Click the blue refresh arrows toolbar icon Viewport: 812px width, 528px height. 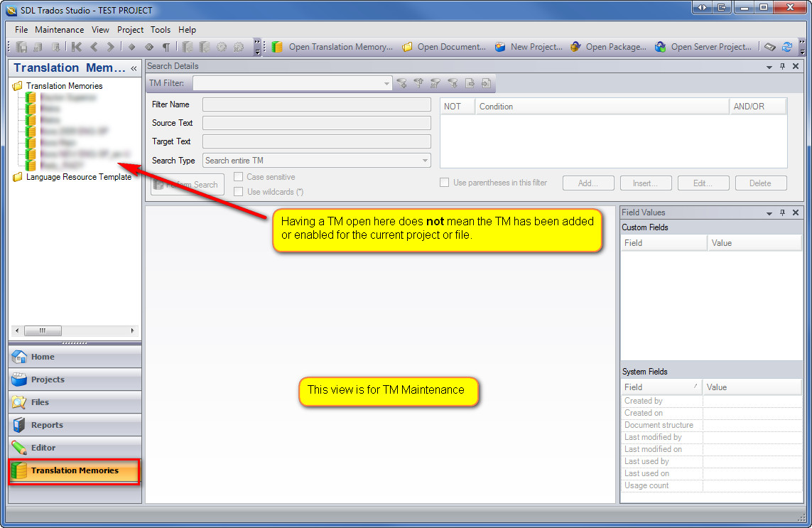point(787,47)
